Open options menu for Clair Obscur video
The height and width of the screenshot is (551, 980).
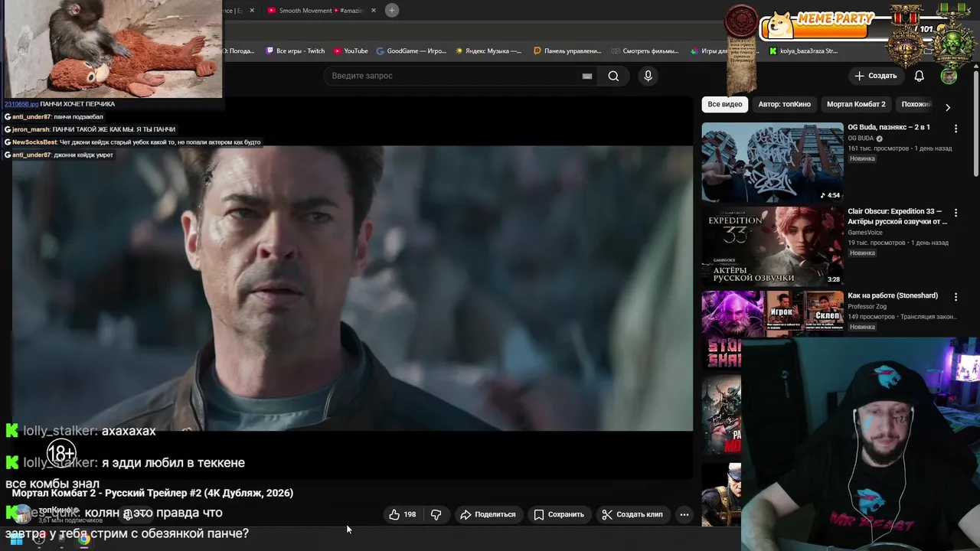(x=955, y=213)
